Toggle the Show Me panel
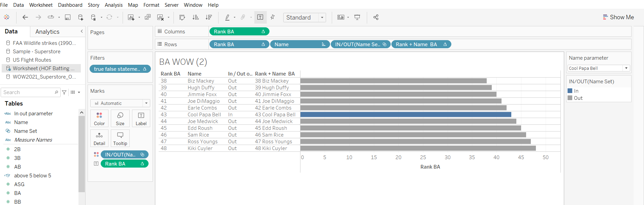Screen dimensions: 644x205 coord(618,17)
